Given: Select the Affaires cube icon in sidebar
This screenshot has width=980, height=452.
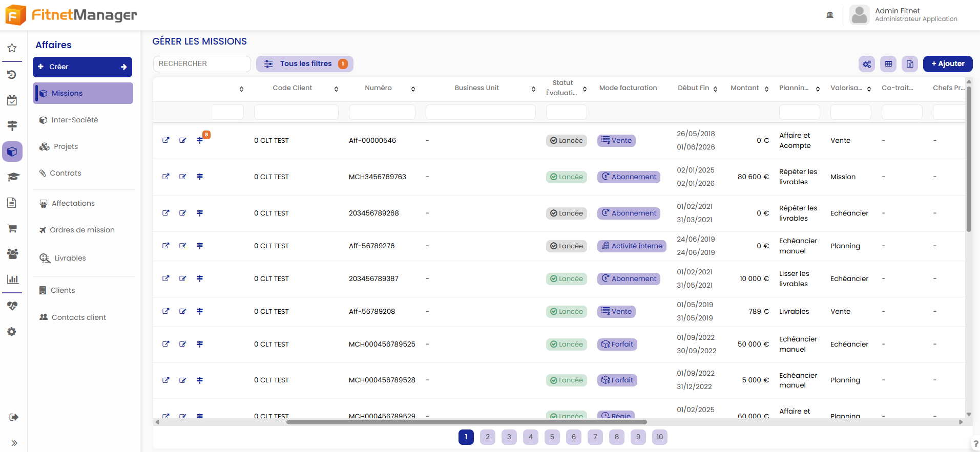Looking at the screenshot, I should click(x=12, y=152).
